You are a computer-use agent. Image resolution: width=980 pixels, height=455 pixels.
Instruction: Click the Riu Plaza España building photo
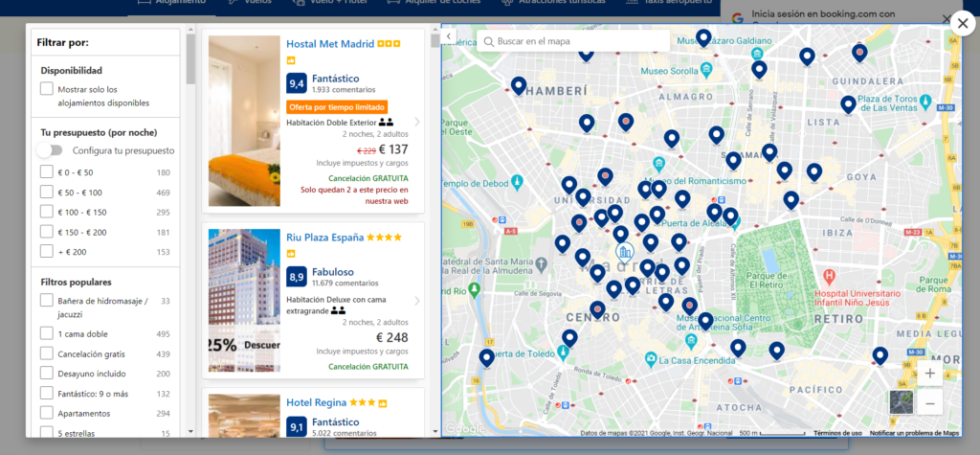click(x=244, y=301)
